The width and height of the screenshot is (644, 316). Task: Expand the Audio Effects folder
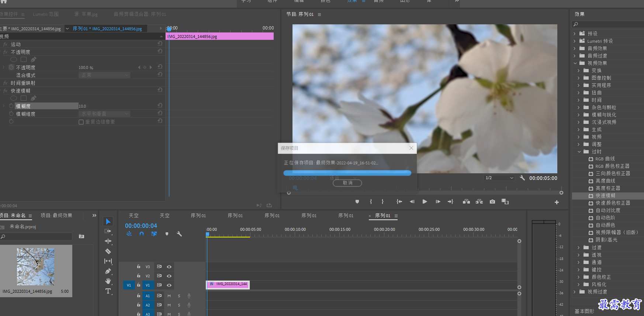click(575, 48)
